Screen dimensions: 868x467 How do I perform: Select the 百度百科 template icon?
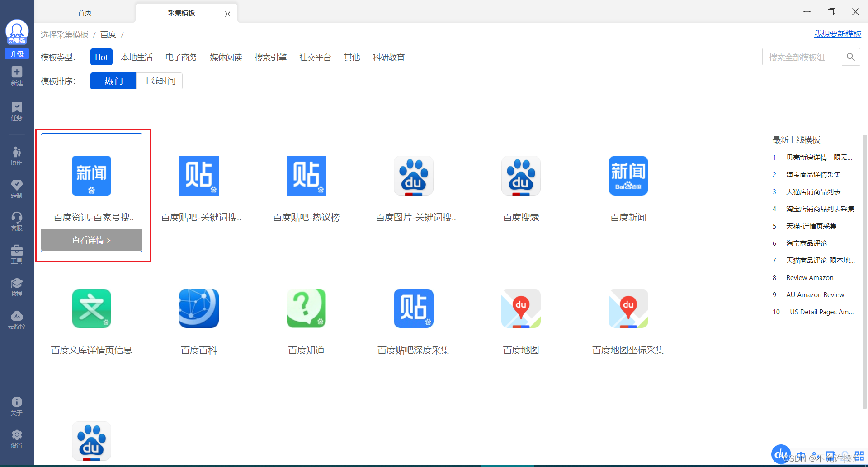(x=199, y=308)
